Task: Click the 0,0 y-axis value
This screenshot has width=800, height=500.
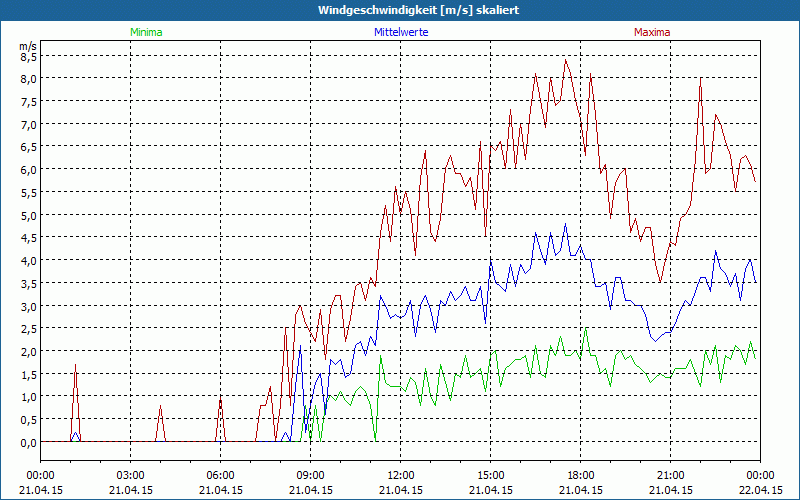Action: (28, 443)
